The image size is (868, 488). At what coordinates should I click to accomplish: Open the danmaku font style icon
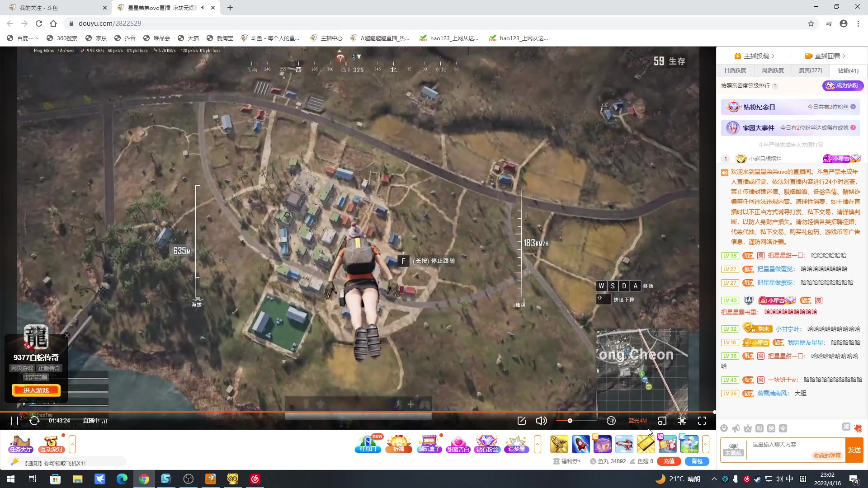pos(748,428)
